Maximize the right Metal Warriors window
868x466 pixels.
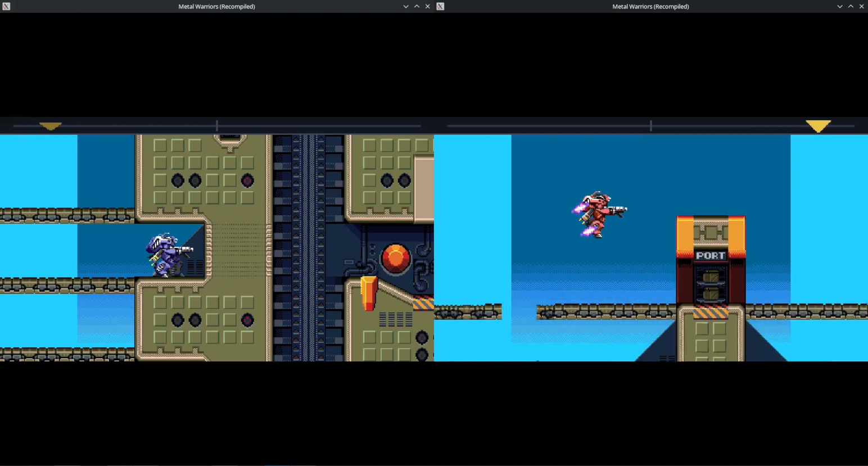[x=851, y=6]
